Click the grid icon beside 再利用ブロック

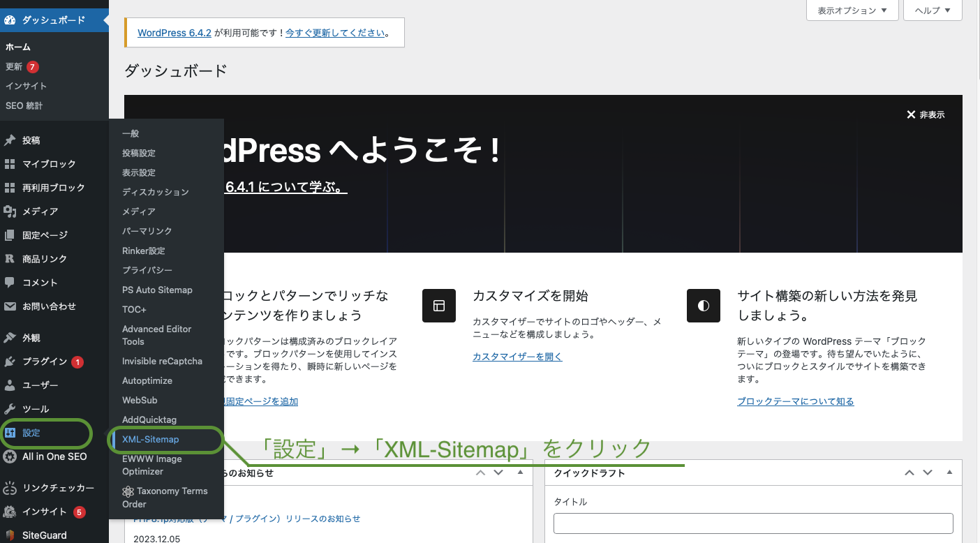[x=10, y=188]
